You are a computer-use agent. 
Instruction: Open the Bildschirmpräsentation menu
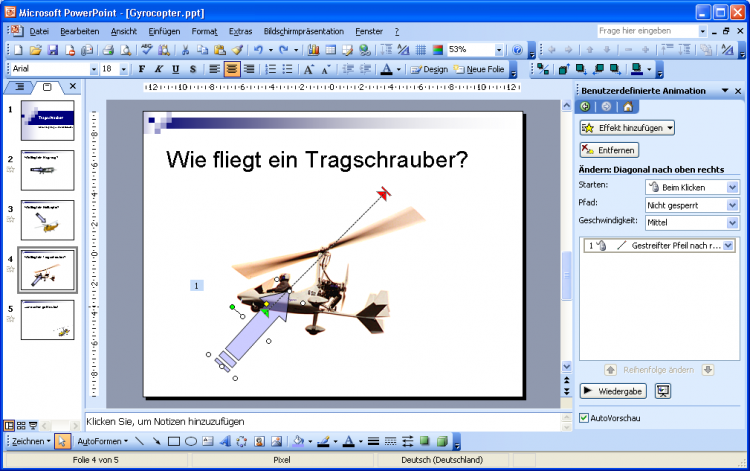tap(303, 32)
